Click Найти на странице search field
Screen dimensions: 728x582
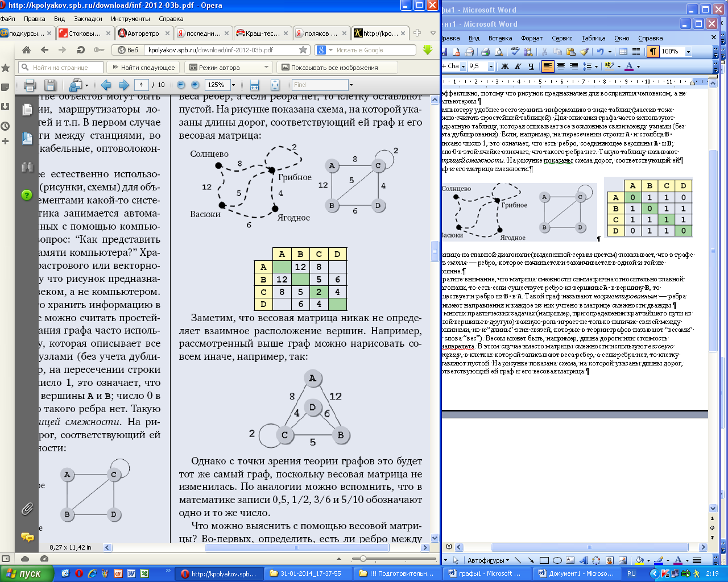(x=60, y=68)
